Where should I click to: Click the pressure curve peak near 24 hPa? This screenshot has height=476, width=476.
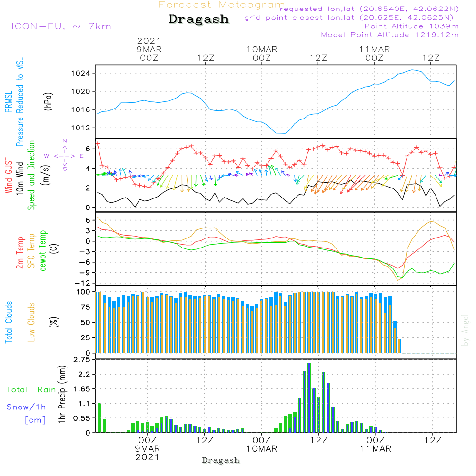[412, 70]
